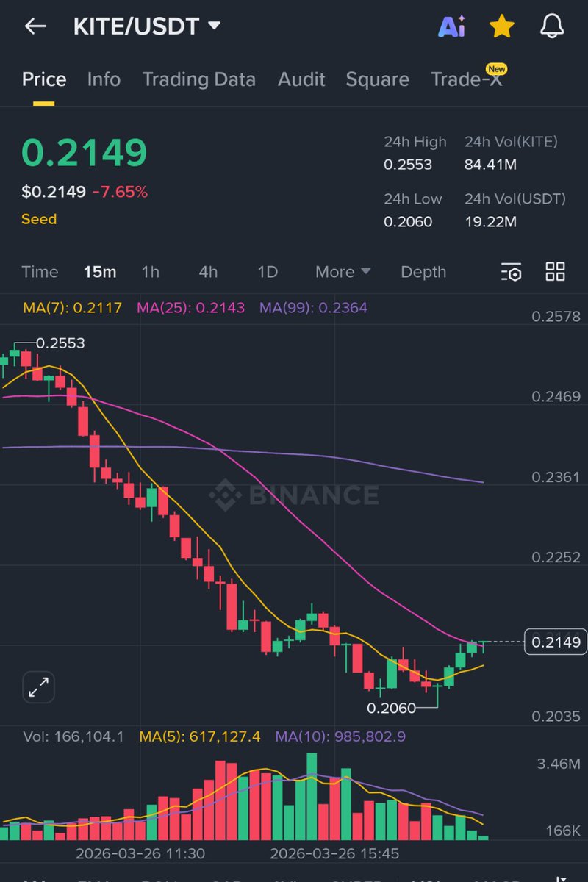Viewport: 588px width, 882px height.
Task: Click the -7.65% change percentage
Action: pyautogui.click(x=120, y=192)
